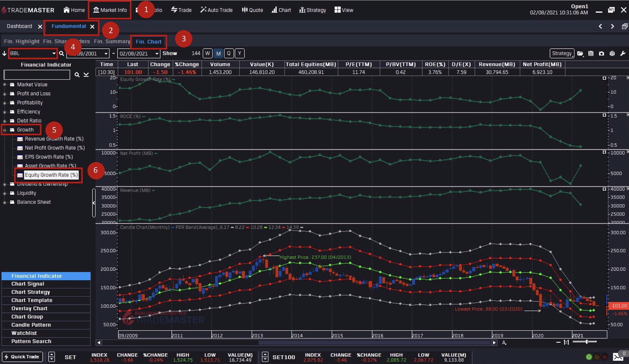Open the Pattern Search section

pos(46,342)
